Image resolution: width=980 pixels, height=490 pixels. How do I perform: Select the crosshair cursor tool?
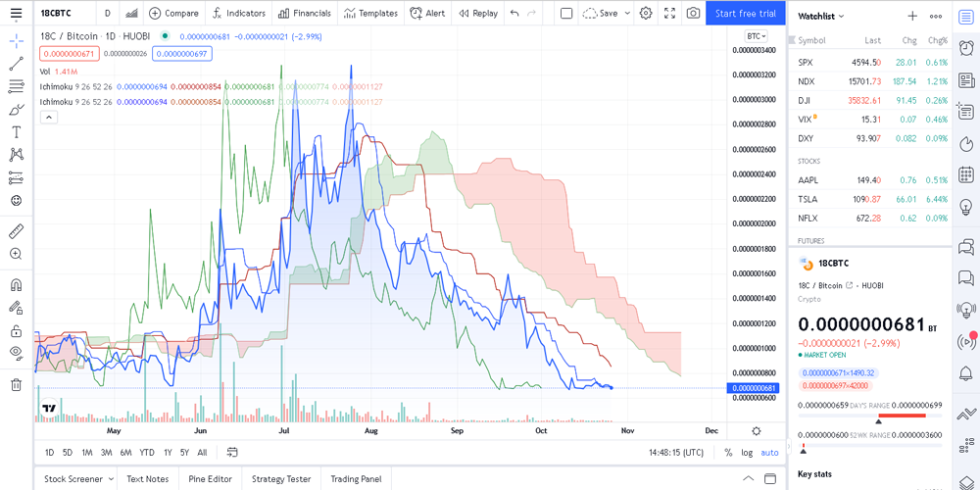(17, 42)
